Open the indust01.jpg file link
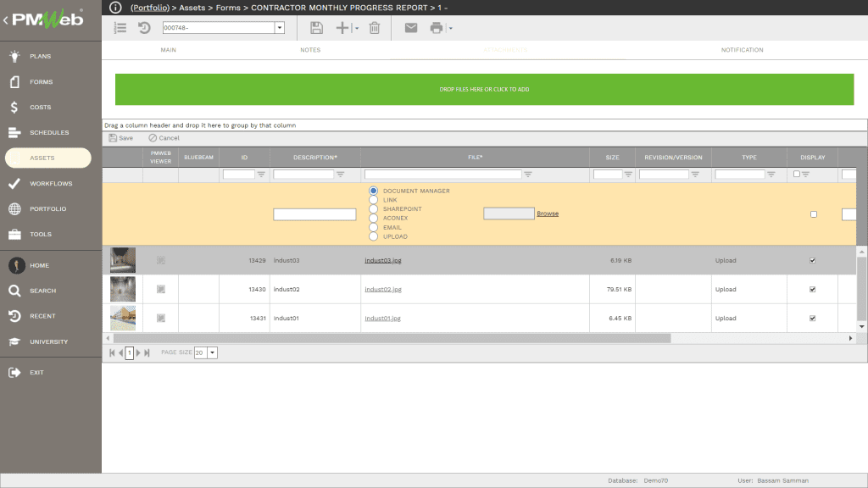The width and height of the screenshot is (868, 488). point(382,319)
